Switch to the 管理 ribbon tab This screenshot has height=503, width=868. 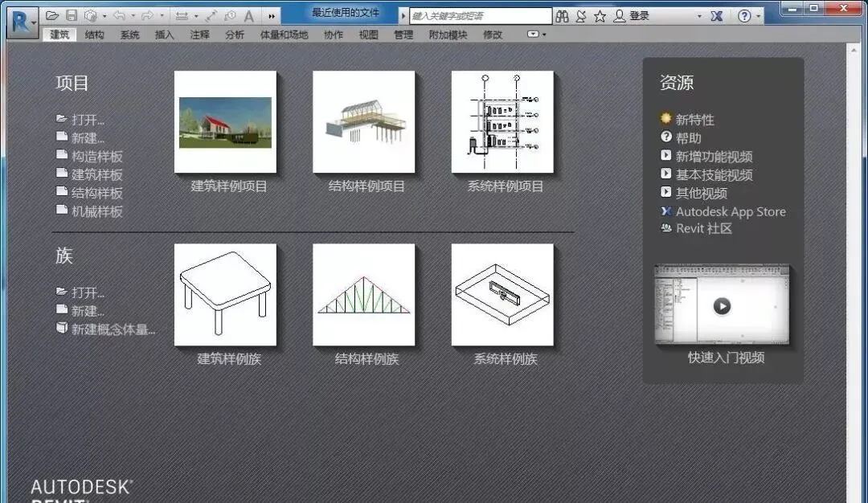pyautogui.click(x=403, y=35)
